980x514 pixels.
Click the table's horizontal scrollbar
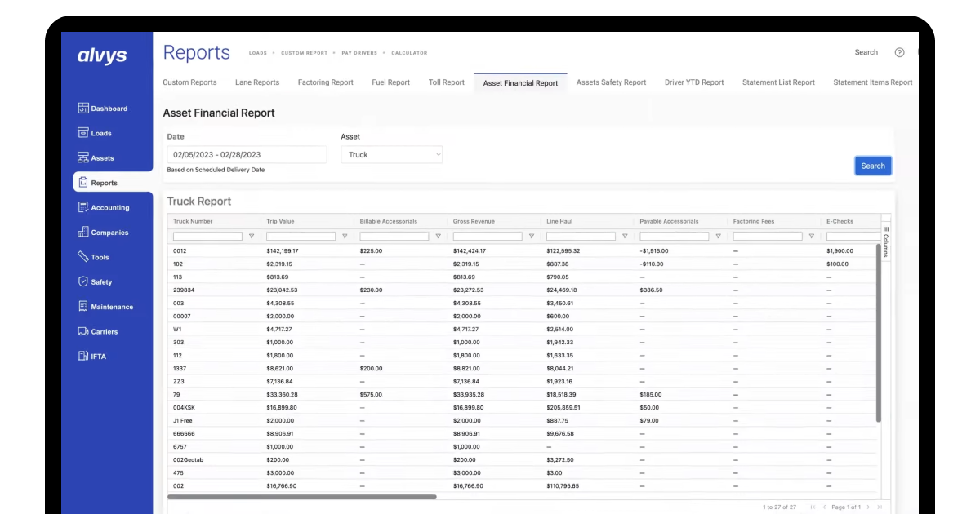click(x=302, y=497)
